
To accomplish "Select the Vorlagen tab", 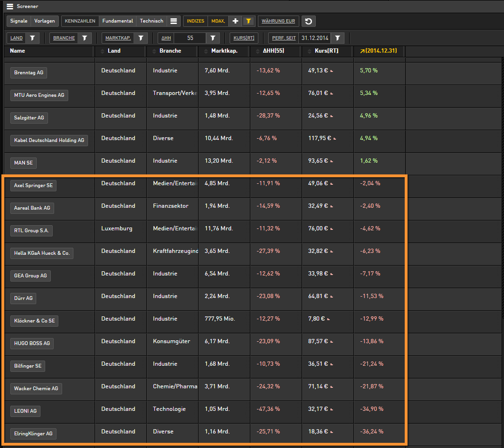I will [45, 21].
